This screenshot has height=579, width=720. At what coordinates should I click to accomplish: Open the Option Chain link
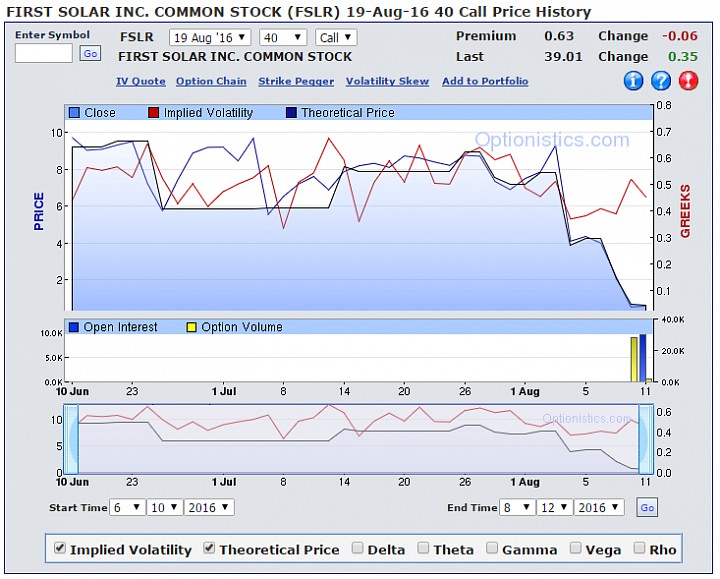[211, 81]
